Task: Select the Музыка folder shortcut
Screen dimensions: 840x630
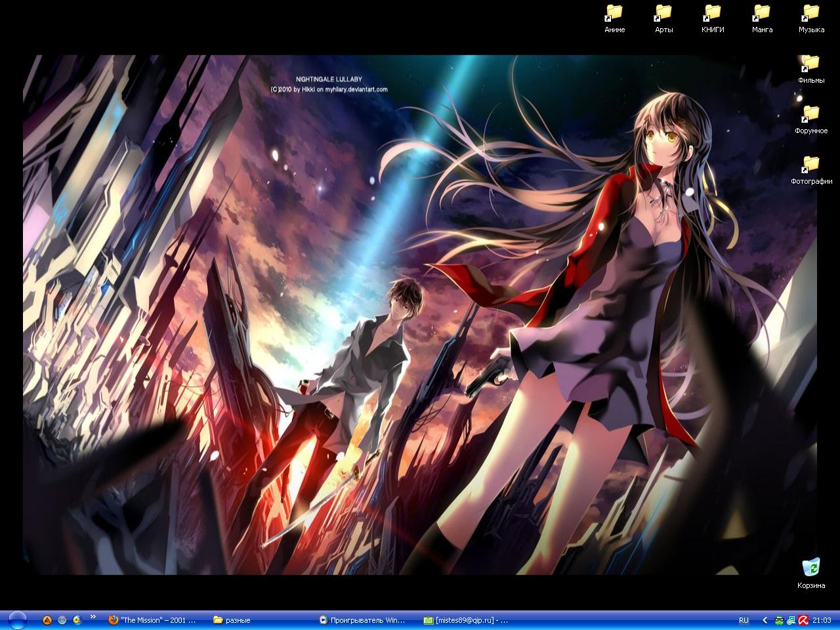Action: click(811, 18)
